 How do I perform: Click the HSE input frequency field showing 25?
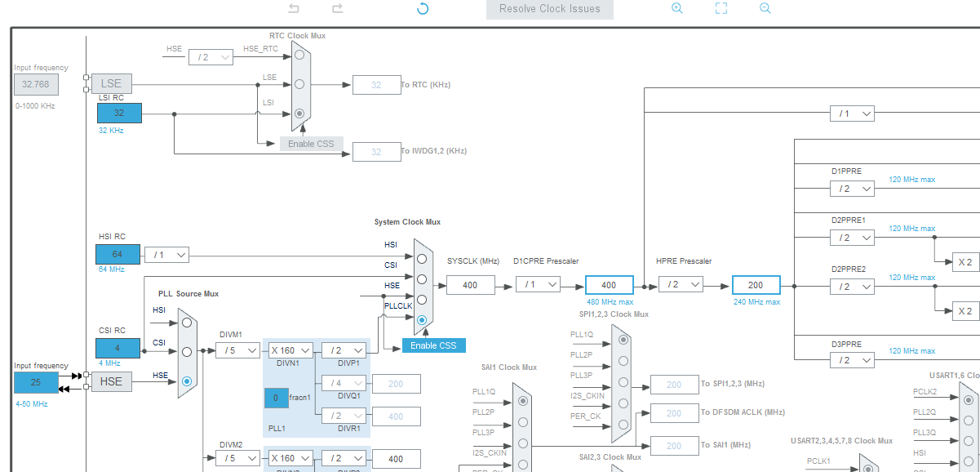36,381
